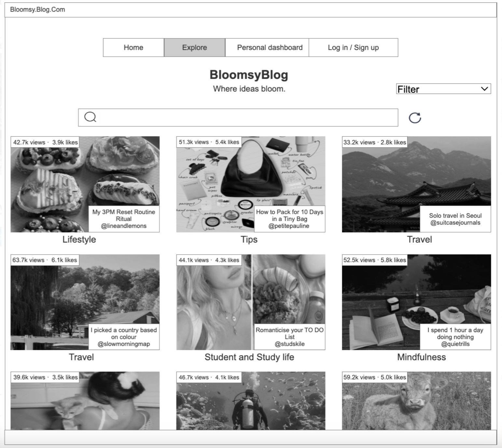Open the handbag packing Tips thumbnail
This screenshot has height=448, width=502.
tap(251, 184)
